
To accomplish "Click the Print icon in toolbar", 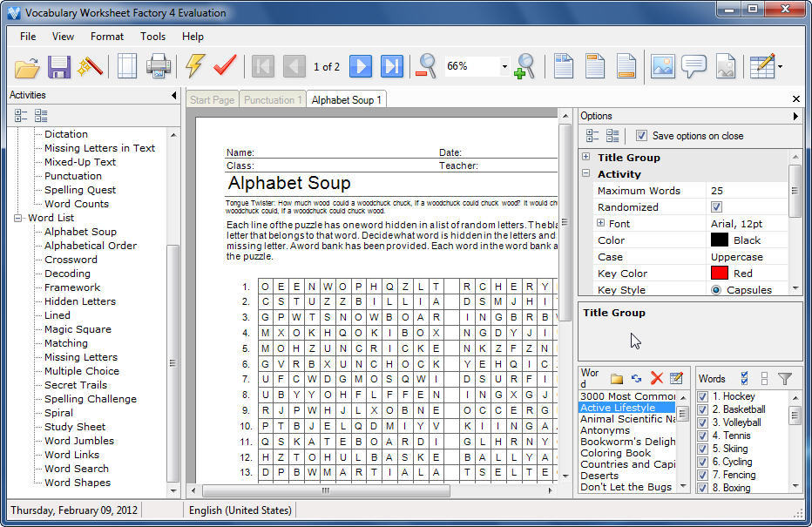I will click(x=158, y=66).
